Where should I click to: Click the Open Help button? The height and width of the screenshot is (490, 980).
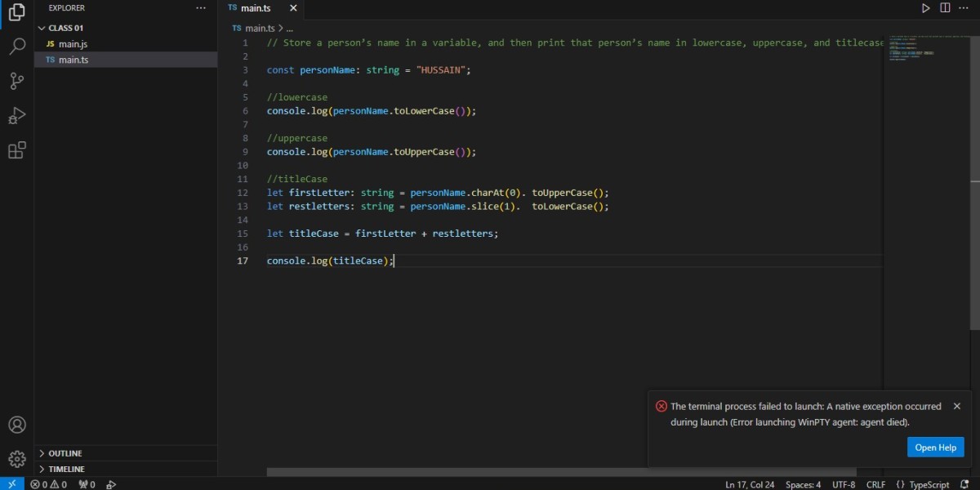click(936, 447)
